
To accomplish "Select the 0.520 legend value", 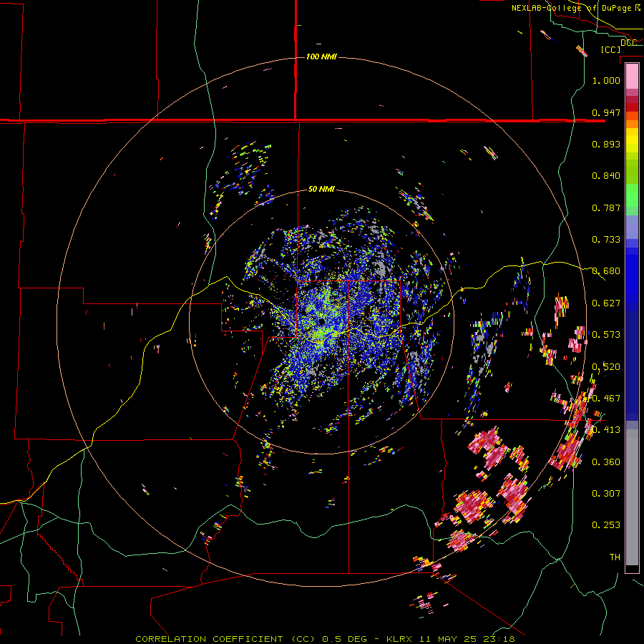I will pyautogui.click(x=606, y=367).
